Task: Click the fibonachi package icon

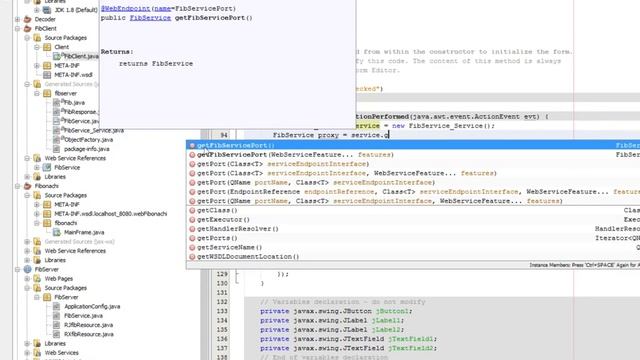Action: coord(47,223)
